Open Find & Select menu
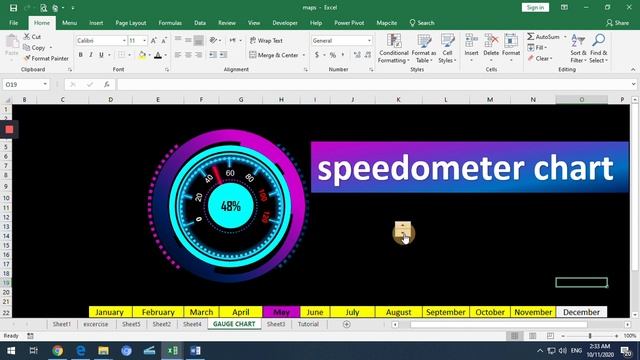 [x=599, y=49]
